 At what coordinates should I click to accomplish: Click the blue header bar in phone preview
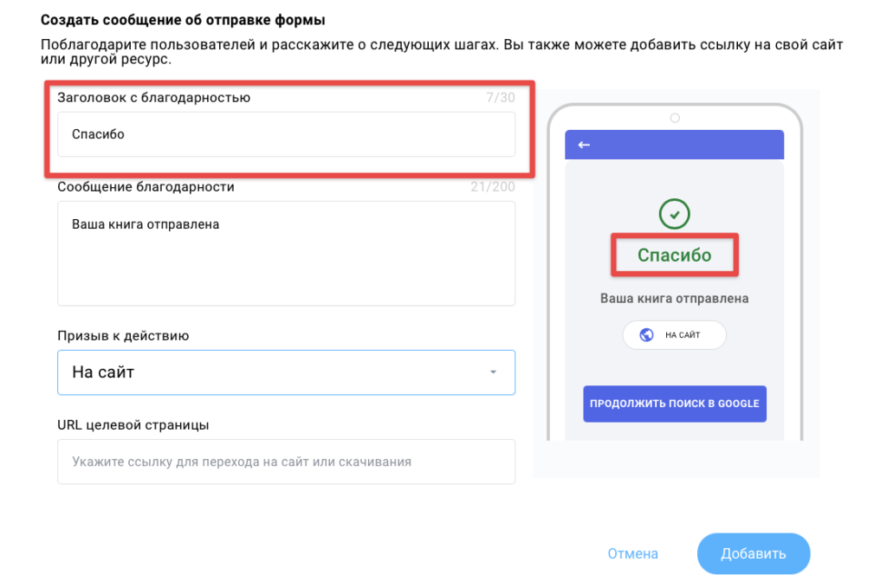pos(674,145)
